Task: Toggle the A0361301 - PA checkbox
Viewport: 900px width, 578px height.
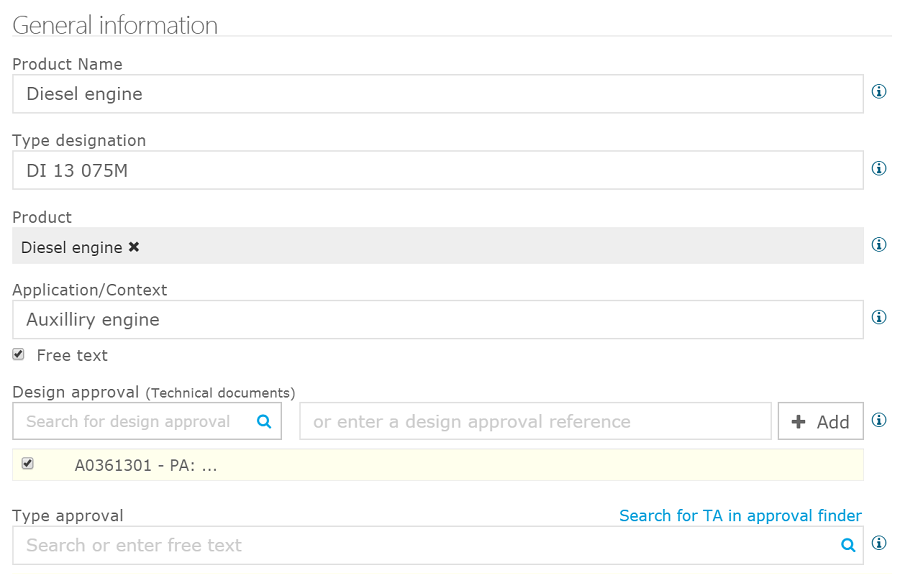Action: pyautogui.click(x=28, y=463)
